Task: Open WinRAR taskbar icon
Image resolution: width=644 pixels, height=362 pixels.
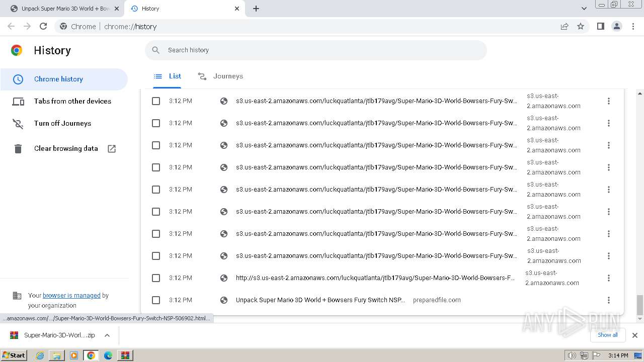Action: pos(125,355)
